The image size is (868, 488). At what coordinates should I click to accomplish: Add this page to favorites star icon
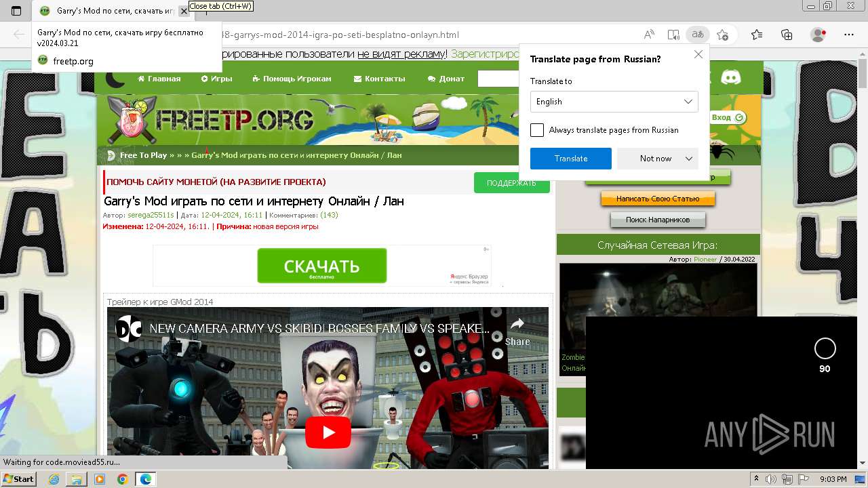(x=722, y=35)
